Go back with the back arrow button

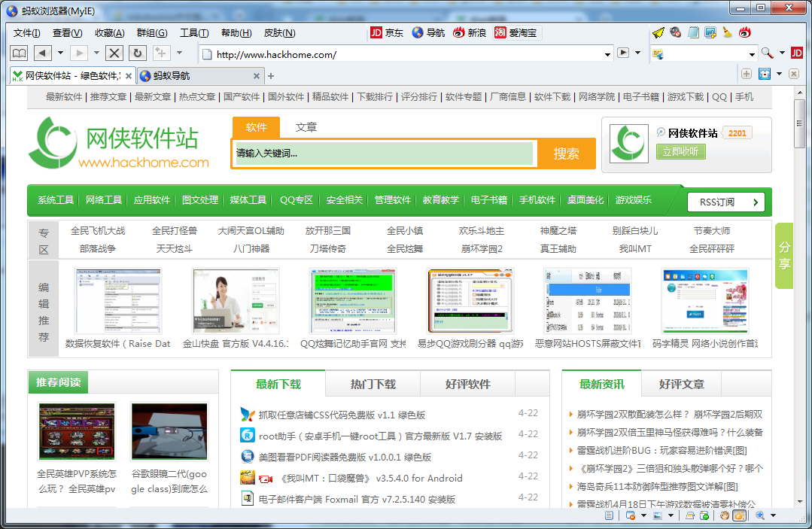(42, 53)
